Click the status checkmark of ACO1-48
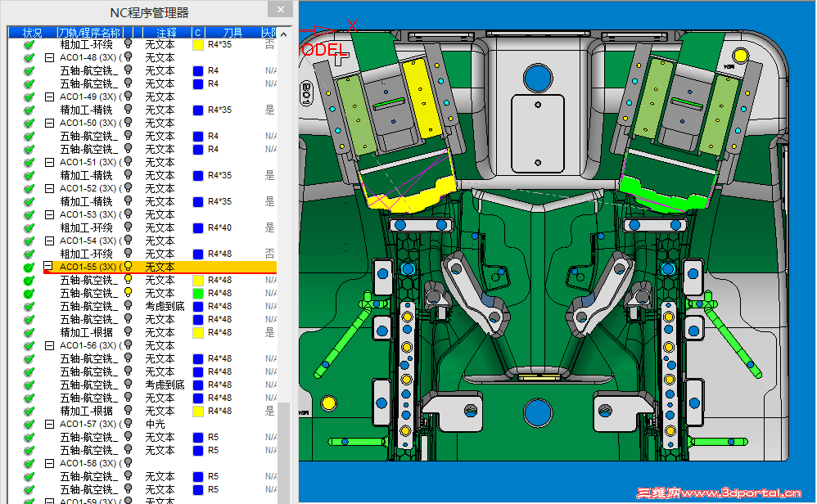Viewport: 817px width, 504px height. click(29, 58)
